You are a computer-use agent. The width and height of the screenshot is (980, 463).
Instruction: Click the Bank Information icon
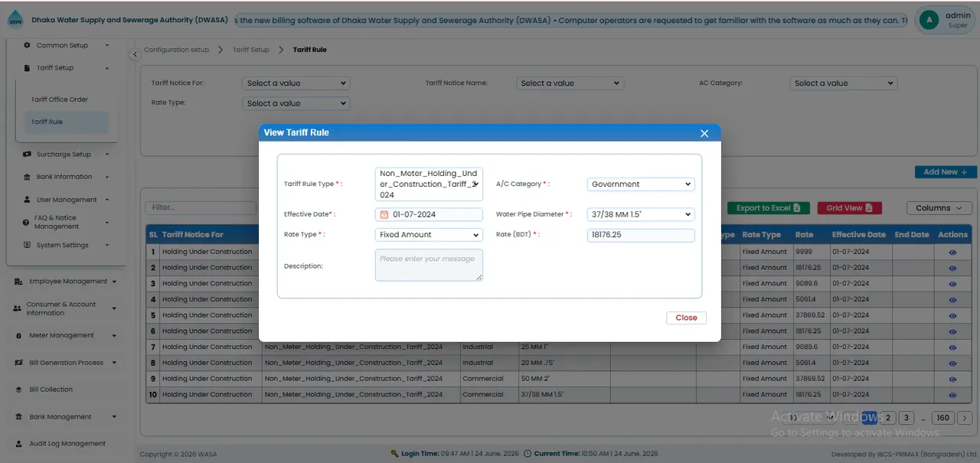pyautogui.click(x=28, y=177)
